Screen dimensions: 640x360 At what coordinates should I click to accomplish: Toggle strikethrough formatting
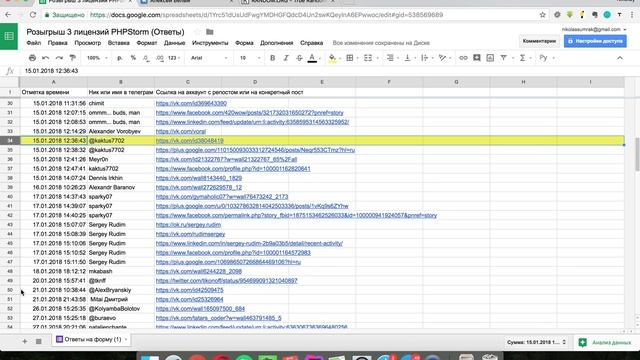pos(300,58)
